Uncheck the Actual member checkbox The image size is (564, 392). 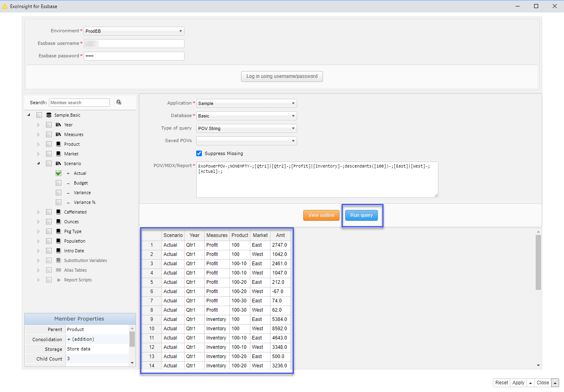(x=59, y=173)
